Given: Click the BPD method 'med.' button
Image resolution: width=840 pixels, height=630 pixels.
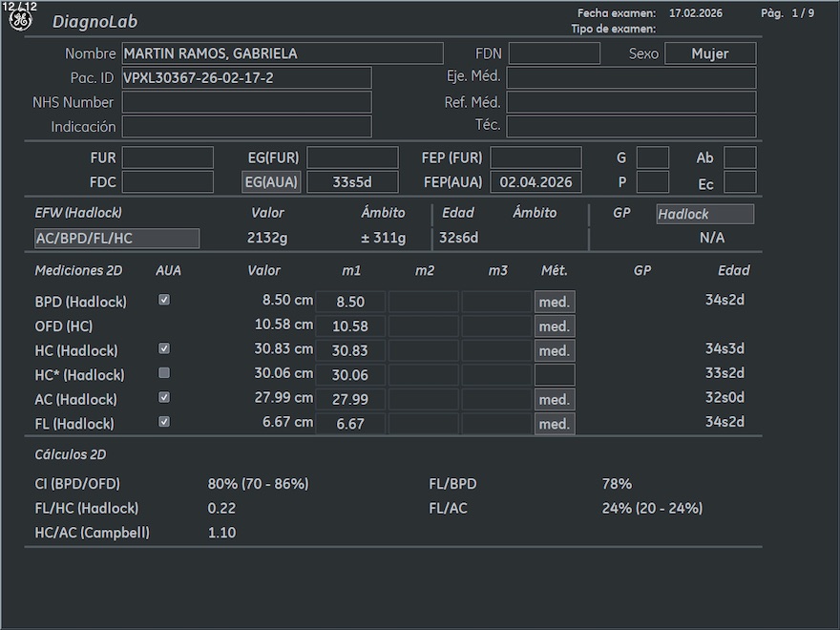Looking at the screenshot, I should tap(555, 303).
